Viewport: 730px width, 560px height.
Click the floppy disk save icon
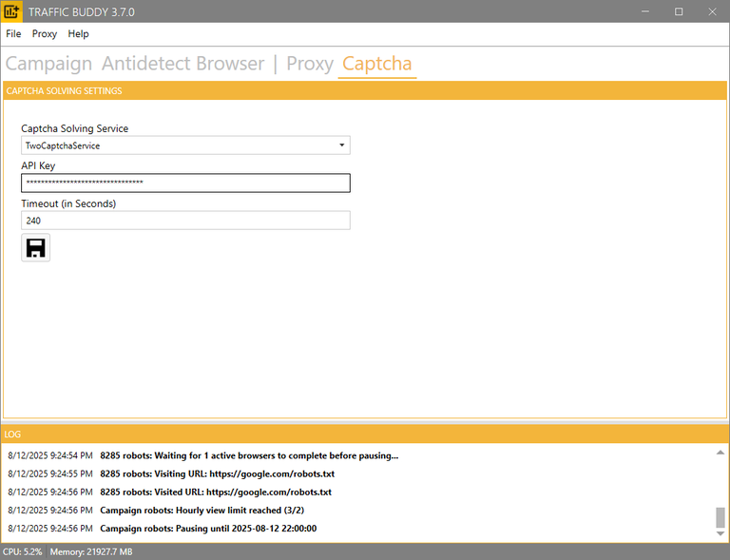(35, 248)
